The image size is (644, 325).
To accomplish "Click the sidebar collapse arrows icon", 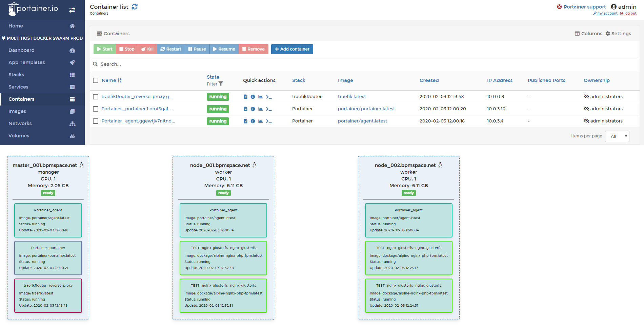I will (72, 10).
